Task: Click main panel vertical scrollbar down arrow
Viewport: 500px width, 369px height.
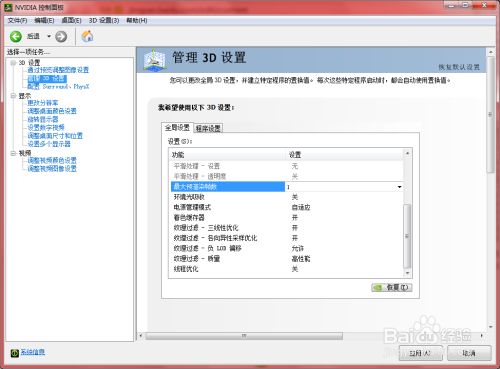Action: pos(490,327)
